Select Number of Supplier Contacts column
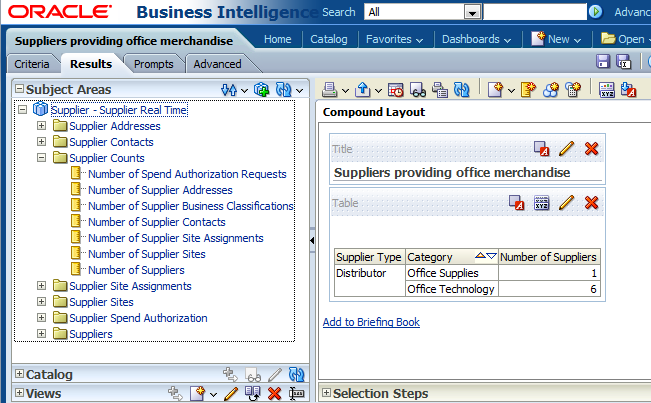Screen dimensions: 651x403 pos(157,222)
